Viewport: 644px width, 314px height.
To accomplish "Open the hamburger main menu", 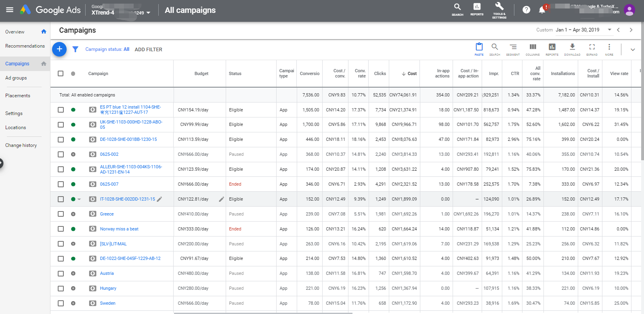I will pos(10,10).
